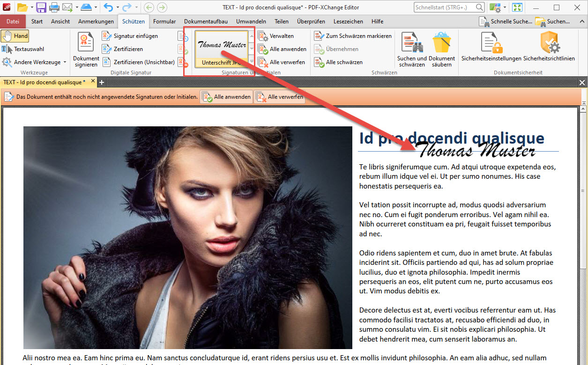Switch to the Start ribbon tab
588x365 pixels.
pyautogui.click(x=37, y=22)
